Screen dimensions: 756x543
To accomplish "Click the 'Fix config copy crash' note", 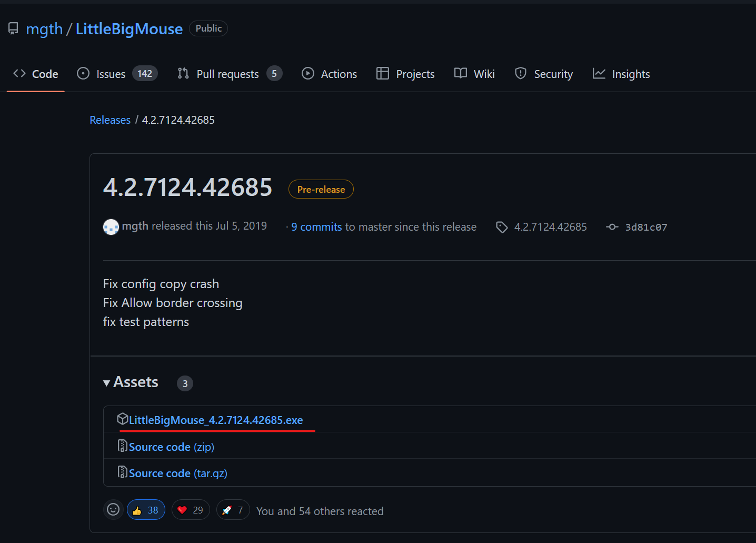I will tap(161, 284).
